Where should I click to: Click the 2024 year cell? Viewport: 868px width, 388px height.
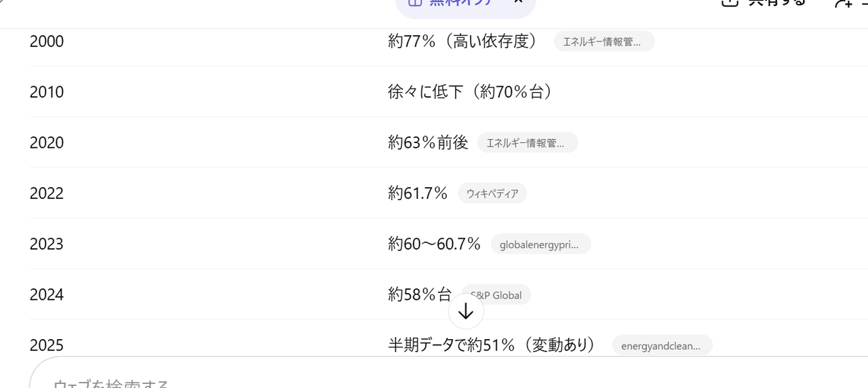pyautogui.click(x=47, y=295)
